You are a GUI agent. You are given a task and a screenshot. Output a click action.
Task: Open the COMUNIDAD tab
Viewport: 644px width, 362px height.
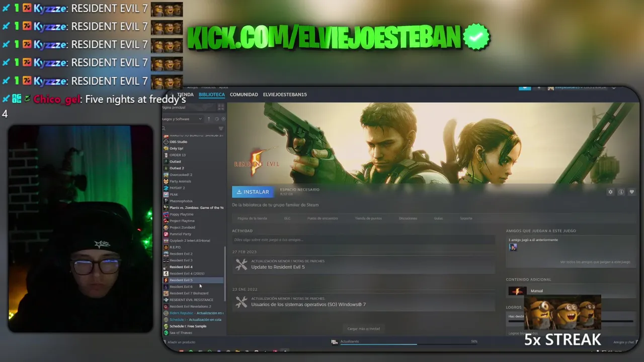click(244, 95)
